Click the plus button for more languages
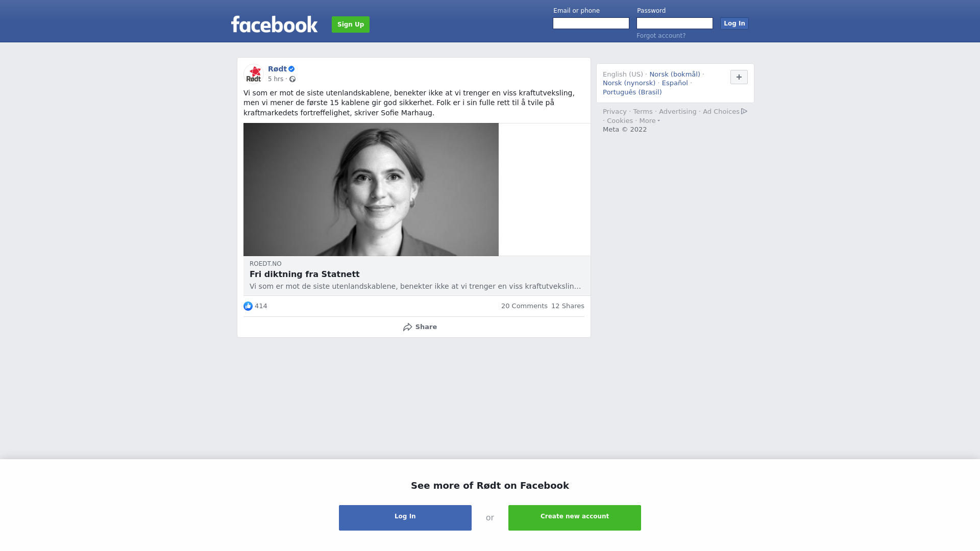 739,77
